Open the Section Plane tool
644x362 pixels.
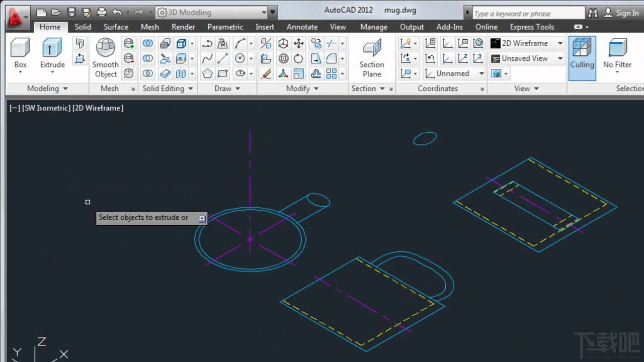click(x=372, y=57)
